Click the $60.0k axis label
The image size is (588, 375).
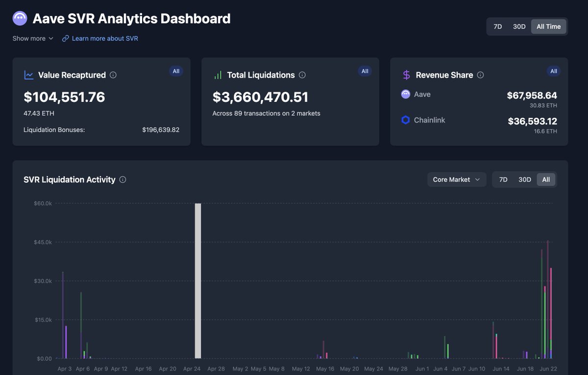click(x=43, y=203)
